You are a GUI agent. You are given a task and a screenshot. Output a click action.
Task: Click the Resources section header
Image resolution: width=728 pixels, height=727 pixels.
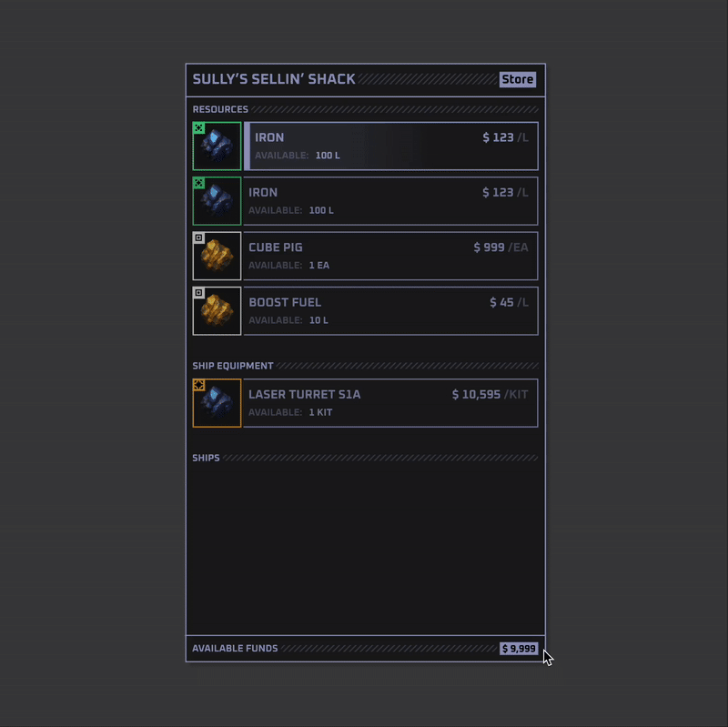220,109
